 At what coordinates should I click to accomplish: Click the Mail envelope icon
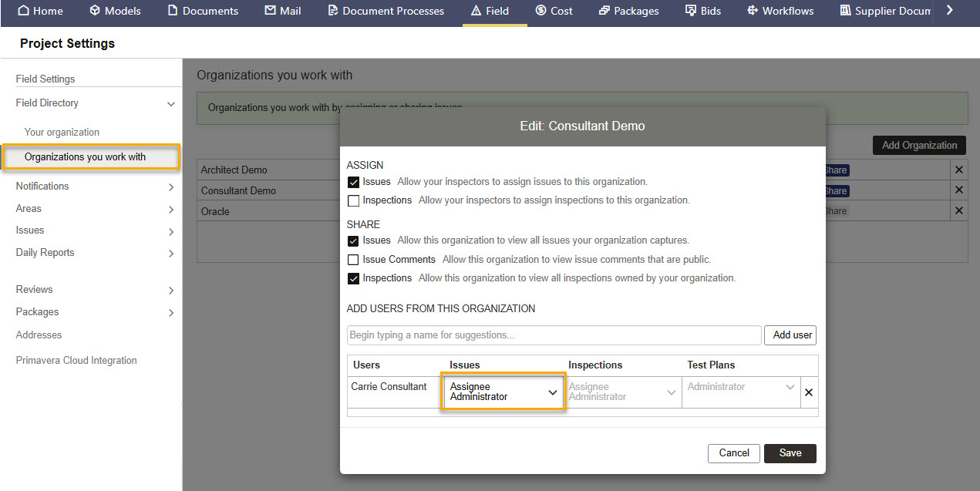pos(270,11)
